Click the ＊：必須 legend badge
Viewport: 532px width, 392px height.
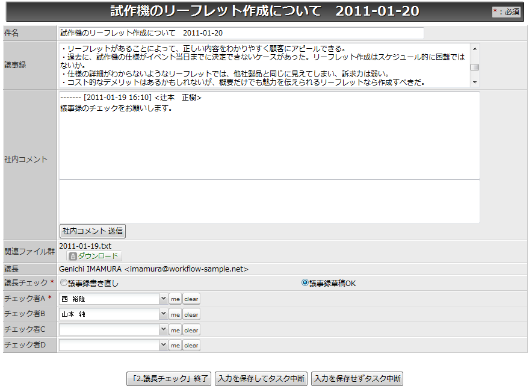506,12
